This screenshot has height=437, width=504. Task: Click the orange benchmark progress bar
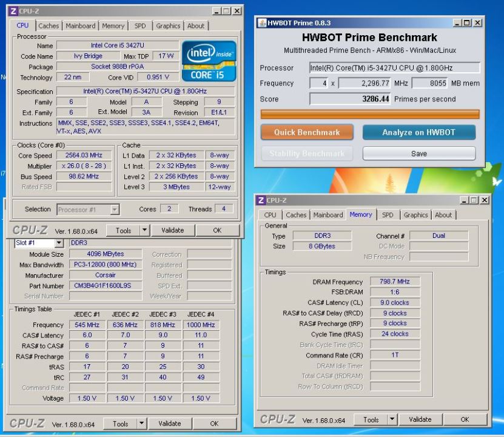pos(370,114)
